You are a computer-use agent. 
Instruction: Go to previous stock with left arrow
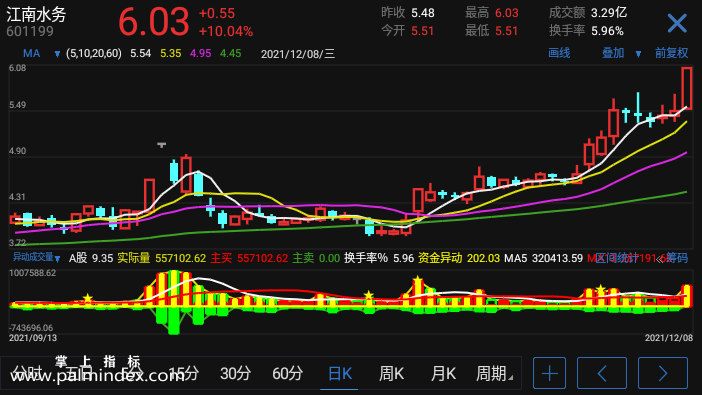pyautogui.click(x=602, y=373)
